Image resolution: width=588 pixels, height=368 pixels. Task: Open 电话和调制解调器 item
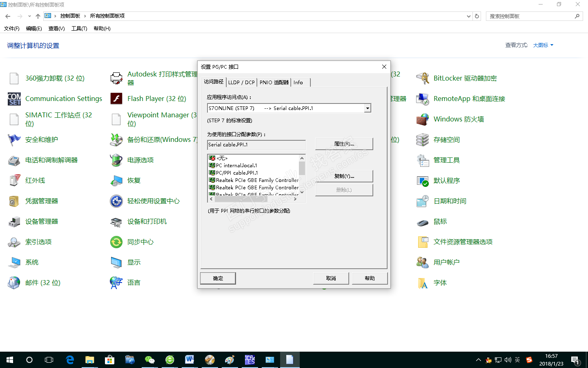[x=43, y=160]
